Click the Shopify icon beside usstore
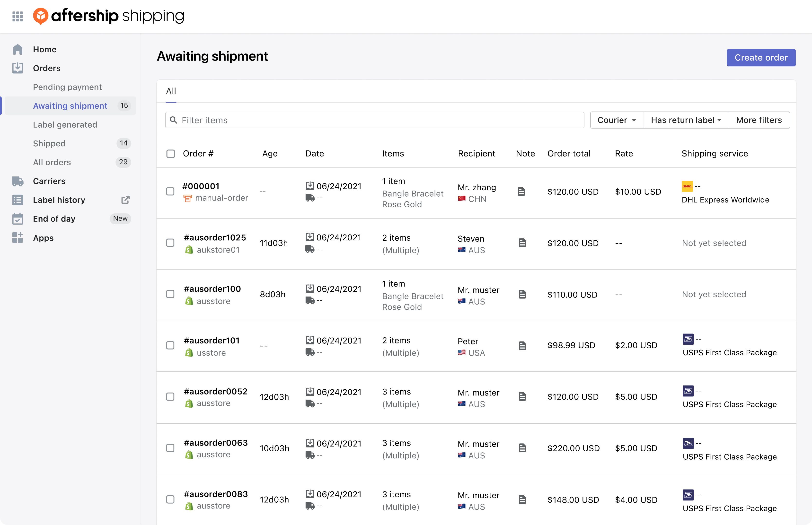This screenshot has height=525, width=812. (x=189, y=353)
